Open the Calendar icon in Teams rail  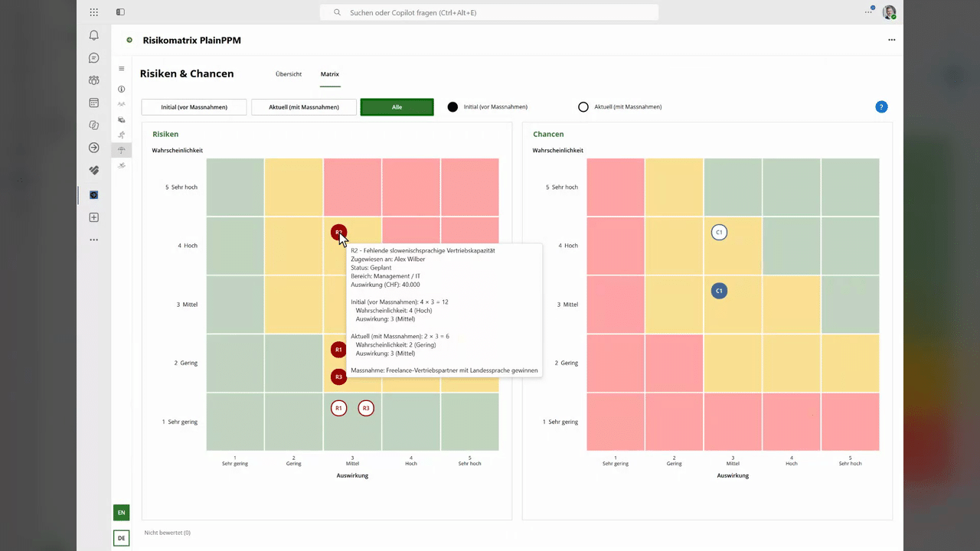[x=94, y=103]
